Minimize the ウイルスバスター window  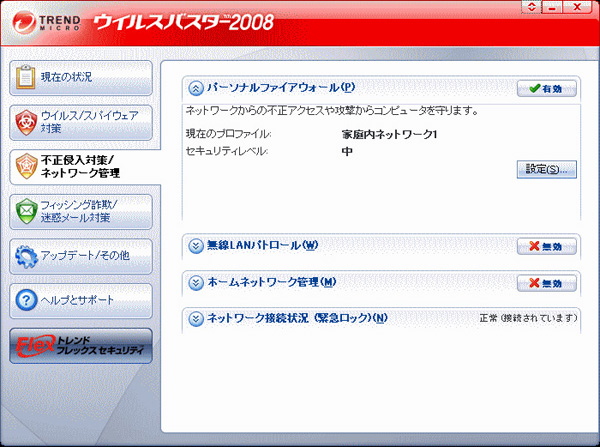click(552, 7)
